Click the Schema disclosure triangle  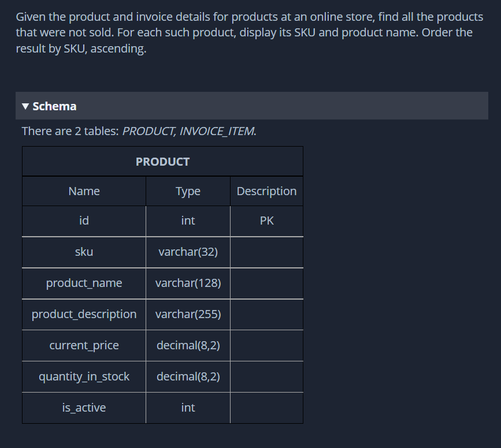[24, 106]
